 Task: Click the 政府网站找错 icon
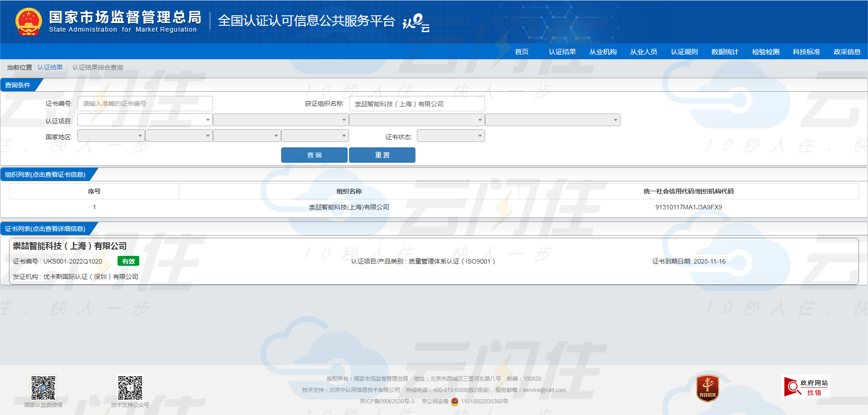click(807, 387)
